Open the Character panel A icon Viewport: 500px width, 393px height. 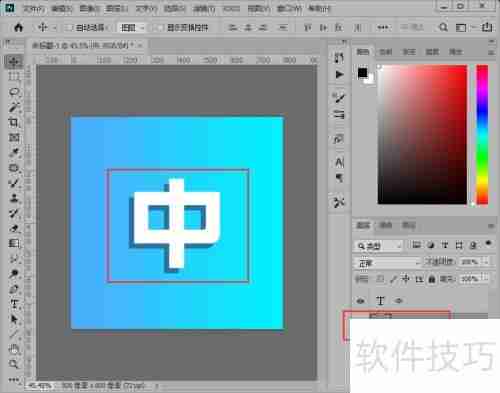coord(339,163)
